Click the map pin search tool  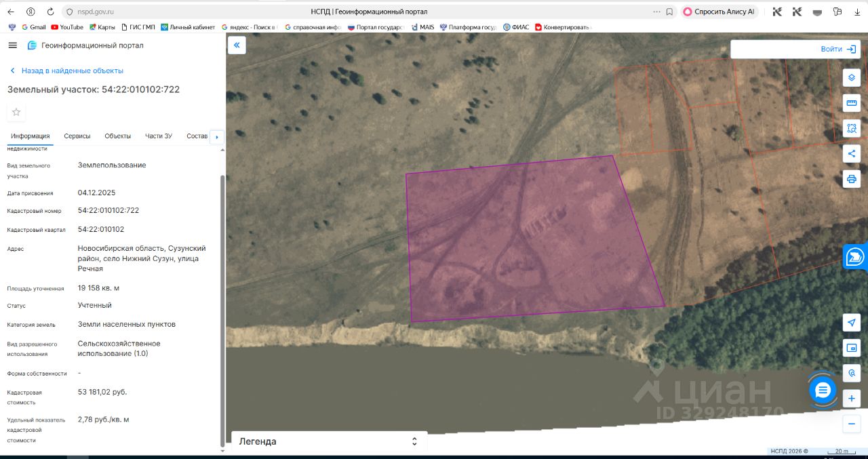pos(852,373)
